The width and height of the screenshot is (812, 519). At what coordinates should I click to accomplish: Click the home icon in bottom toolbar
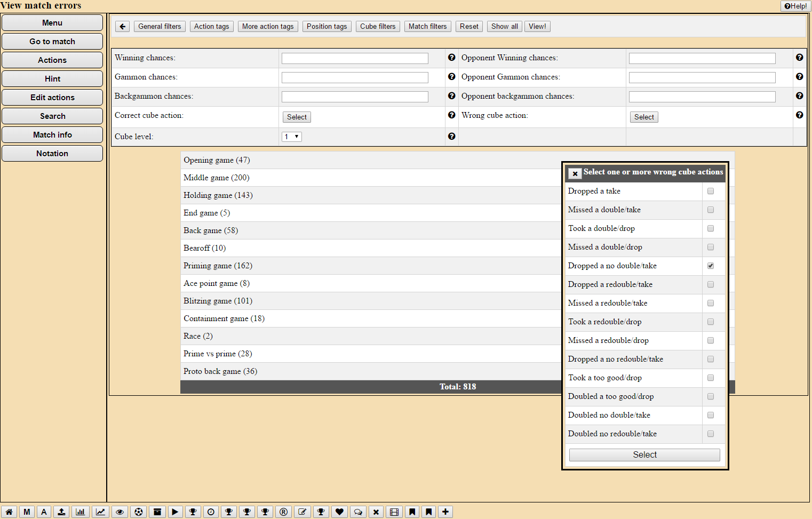pos(9,512)
